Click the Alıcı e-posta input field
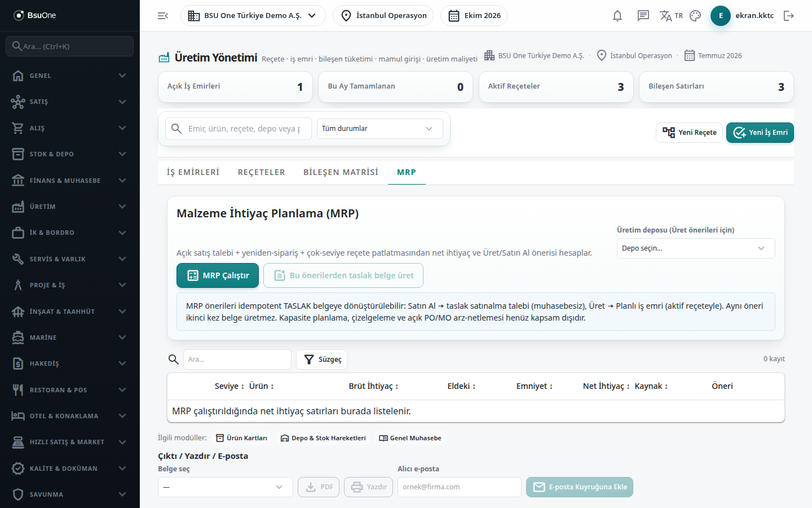Screen dimensions: 812x508 pyautogui.click(x=460, y=487)
